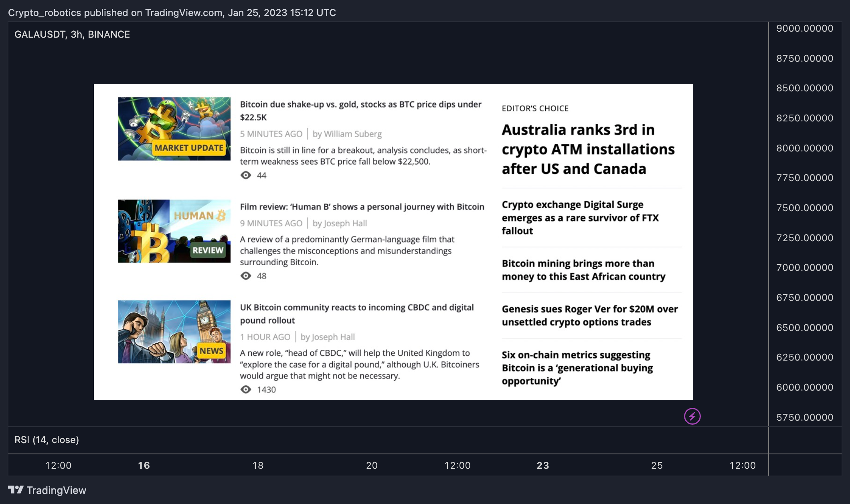The image size is (850, 504).
Task: Click the GALAUSDT, 3h, BINANCE label
Action: coord(72,34)
